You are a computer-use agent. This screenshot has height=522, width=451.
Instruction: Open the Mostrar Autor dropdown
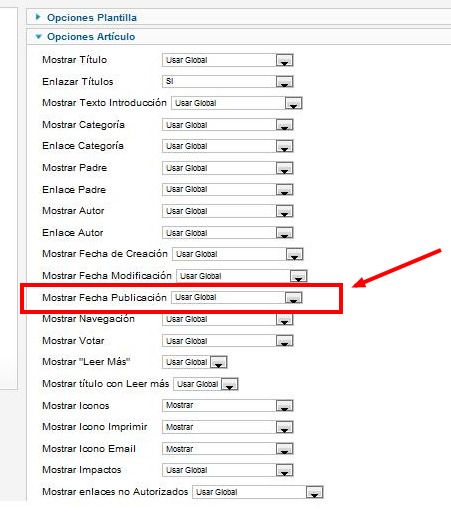[228, 211]
